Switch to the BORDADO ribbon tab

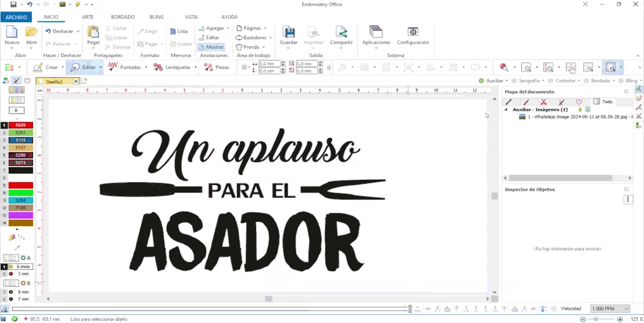[122, 17]
